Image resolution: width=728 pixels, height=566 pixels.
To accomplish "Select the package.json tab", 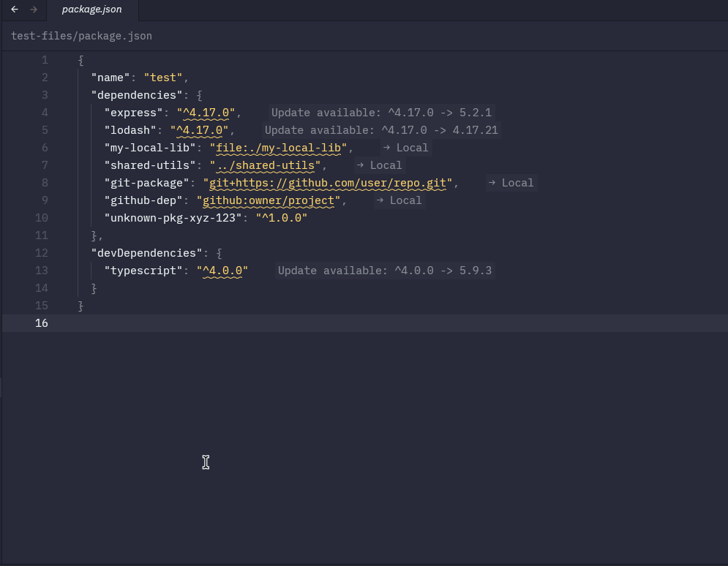I will click(x=91, y=10).
